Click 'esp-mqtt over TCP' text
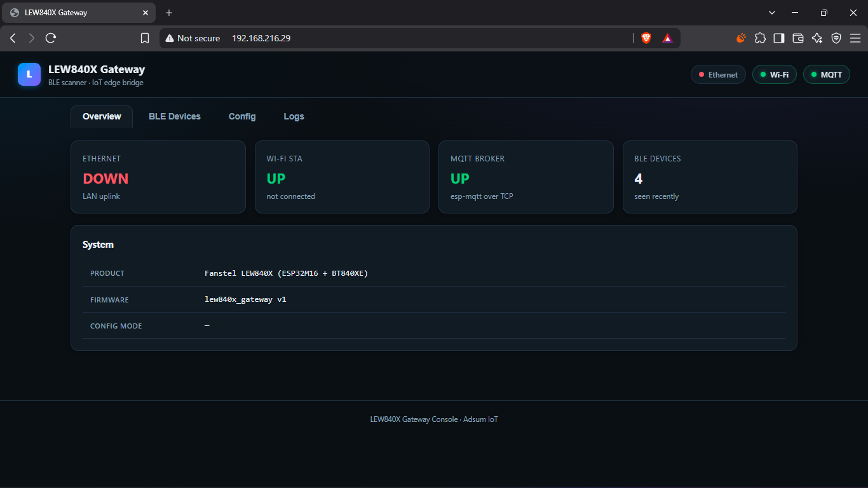Screen dimensions: 868x488 tap(482, 196)
